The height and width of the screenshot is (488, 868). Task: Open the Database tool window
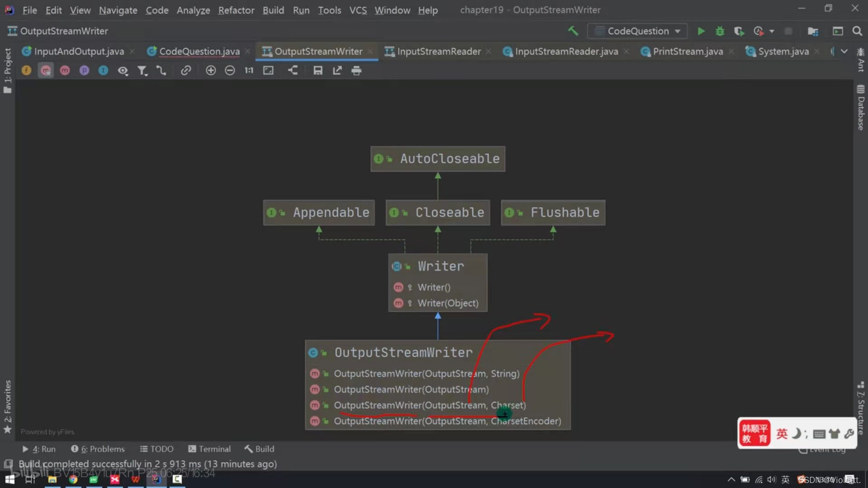[x=860, y=108]
